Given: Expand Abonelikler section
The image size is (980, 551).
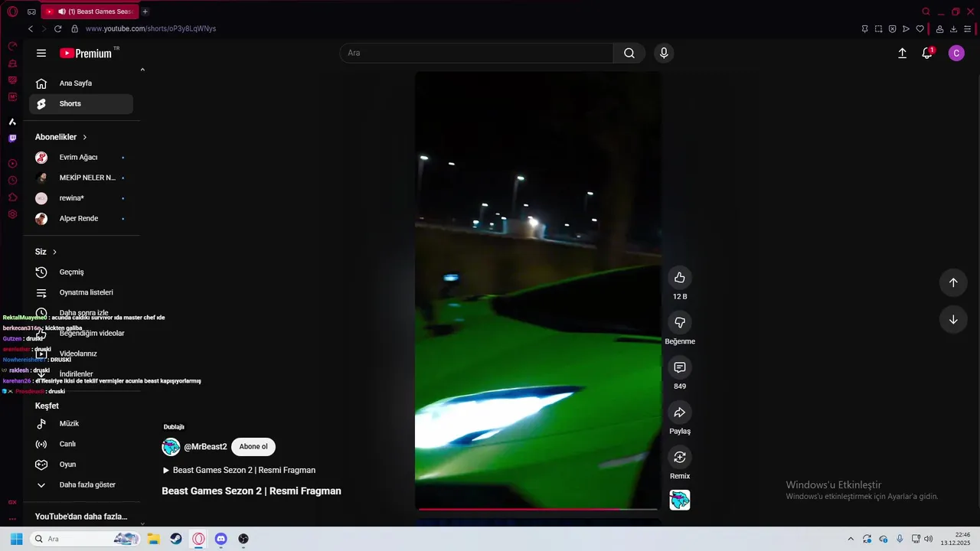Looking at the screenshot, I should tap(61, 137).
